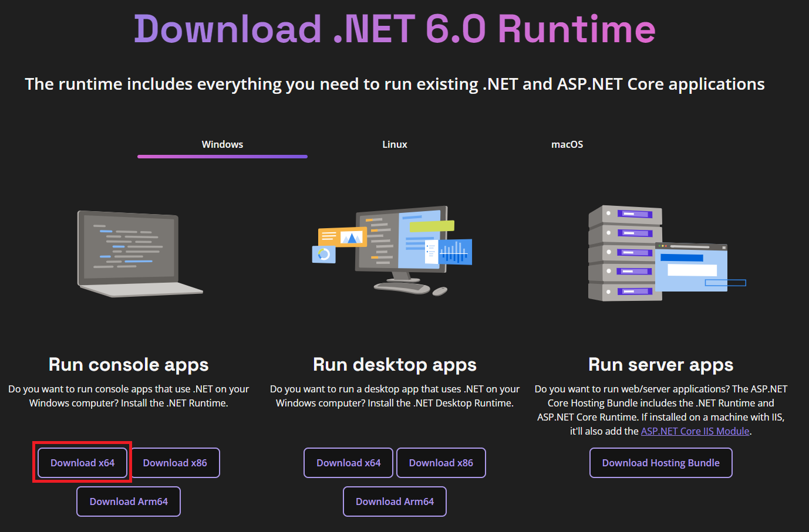Image resolution: width=809 pixels, height=532 pixels.
Task: Switch to the Linux tab
Action: [x=395, y=144]
